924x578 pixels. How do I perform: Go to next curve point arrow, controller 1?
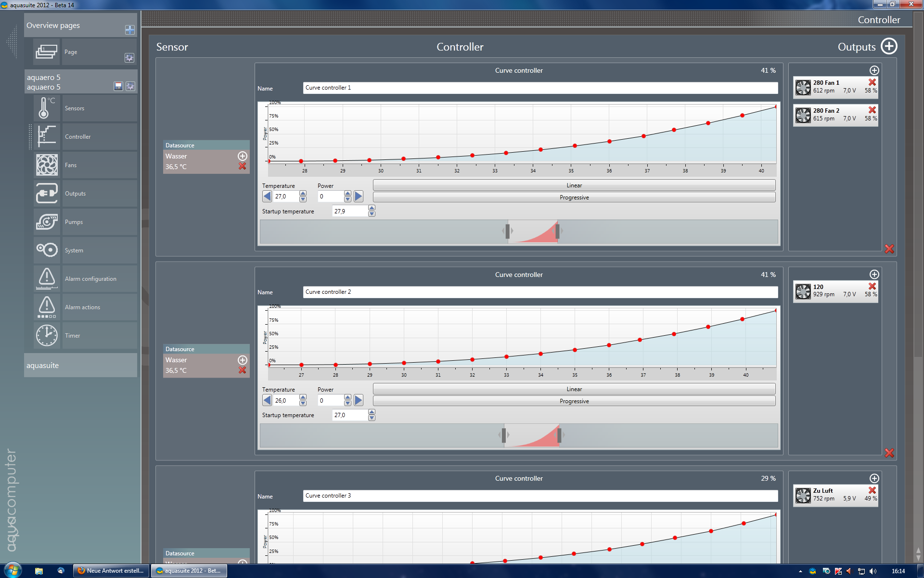[x=358, y=196]
